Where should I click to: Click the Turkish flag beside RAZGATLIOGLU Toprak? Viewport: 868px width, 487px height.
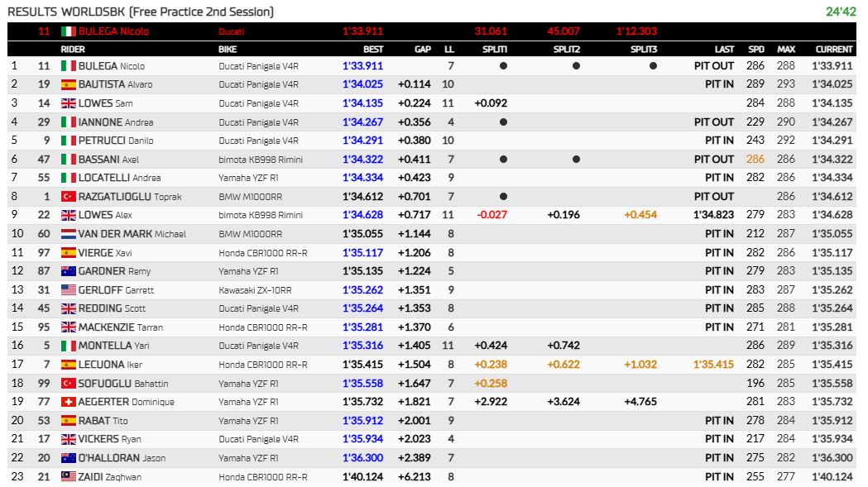[x=68, y=197]
